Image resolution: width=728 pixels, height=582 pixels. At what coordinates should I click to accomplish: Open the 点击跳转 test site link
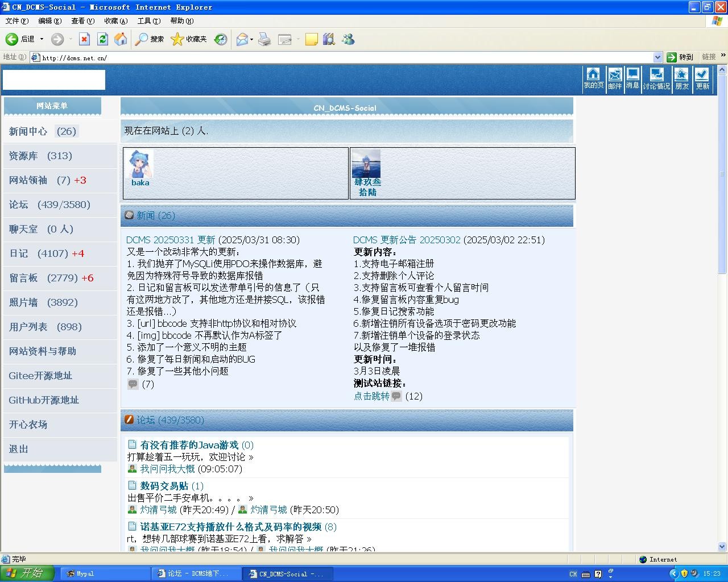371,396
